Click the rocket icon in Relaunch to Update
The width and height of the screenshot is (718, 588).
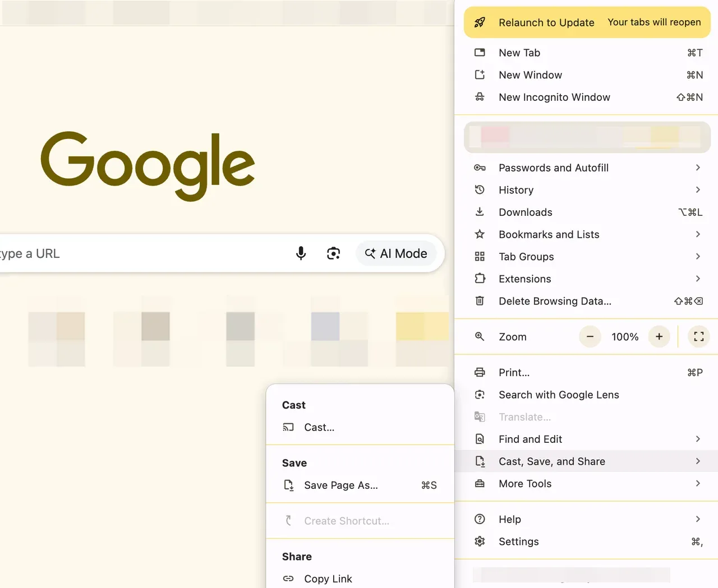click(x=480, y=22)
